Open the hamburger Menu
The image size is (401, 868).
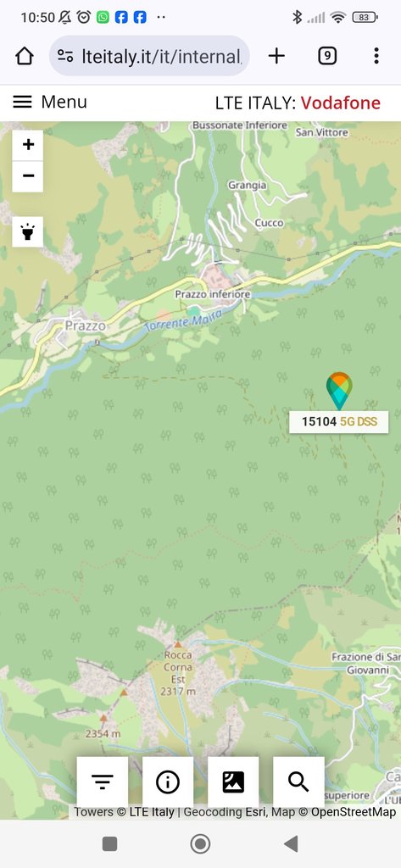pos(50,102)
